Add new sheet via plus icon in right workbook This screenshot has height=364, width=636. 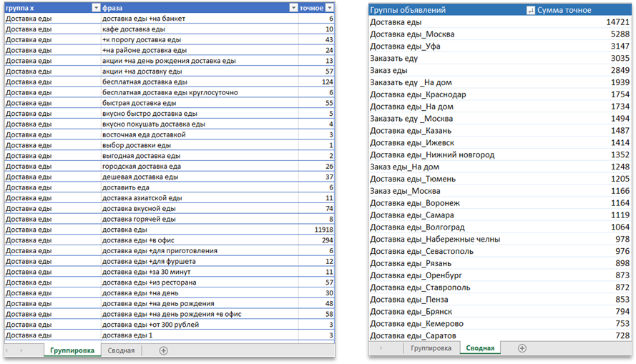[x=522, y=348]
